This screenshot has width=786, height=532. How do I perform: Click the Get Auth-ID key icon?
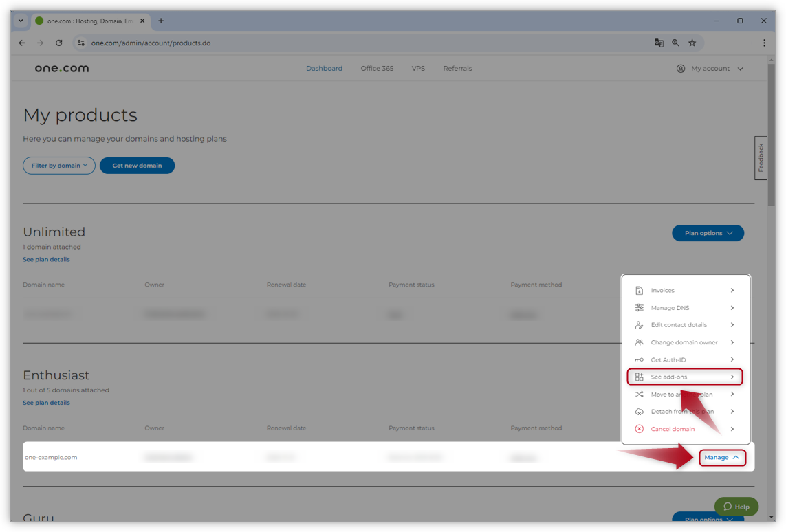click(x=639, y=359)
